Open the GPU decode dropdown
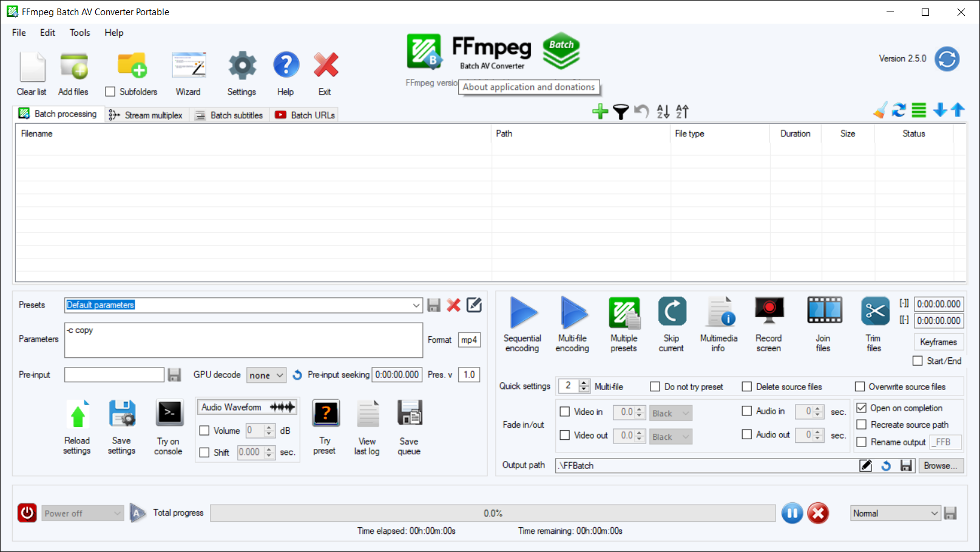 click(267, 375)
